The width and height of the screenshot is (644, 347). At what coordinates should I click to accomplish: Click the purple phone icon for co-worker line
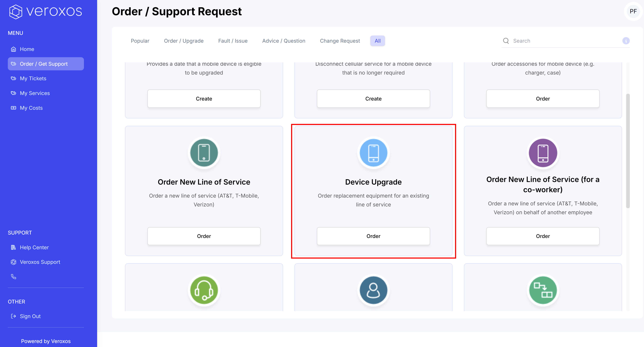[x=543, y=153]
